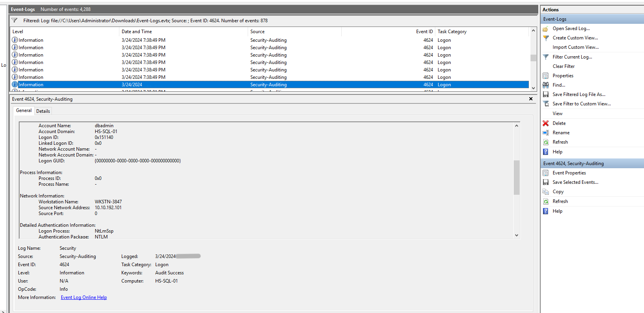Click the Help icon under Event 4624 section

pos(546,211)
